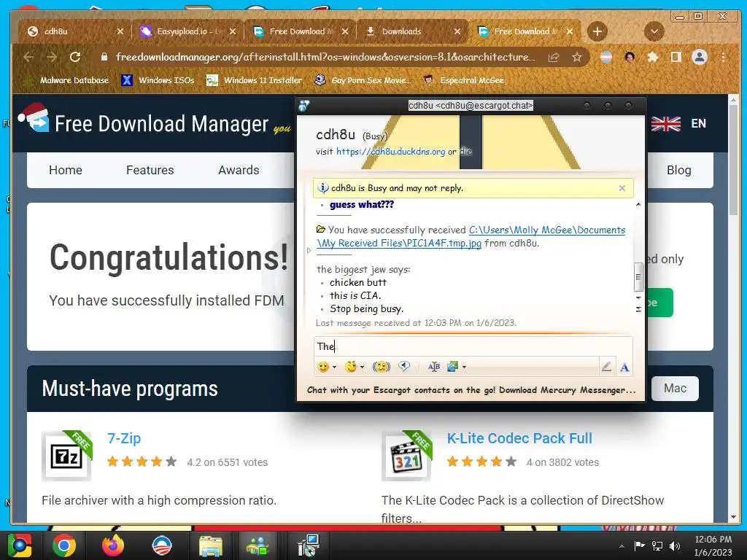Image resolution: width=747 pixels, height=560 pixels.
Task: Open the Malware Database bookmark
Action: click(x=67, y=80)
